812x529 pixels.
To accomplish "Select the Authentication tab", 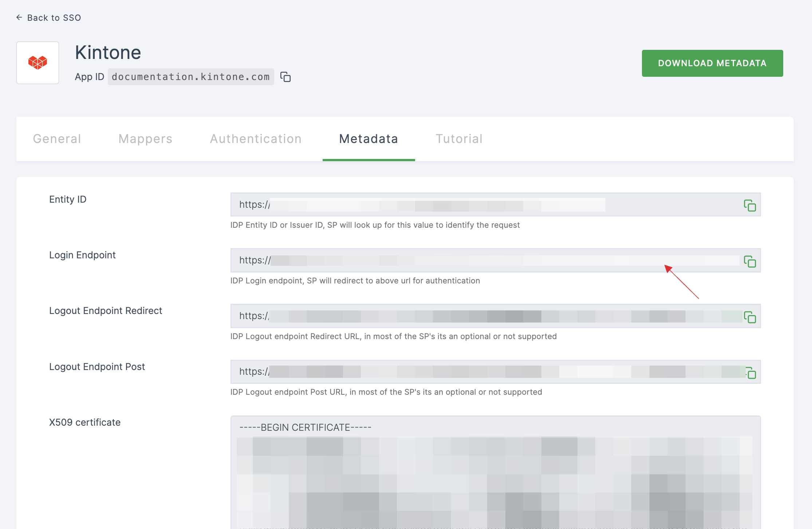I will tap(256, 139).
